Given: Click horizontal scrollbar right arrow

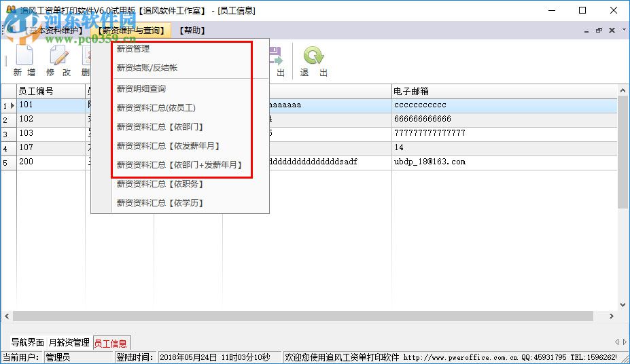Looking at the screenshot, I should tap(612, 316).
